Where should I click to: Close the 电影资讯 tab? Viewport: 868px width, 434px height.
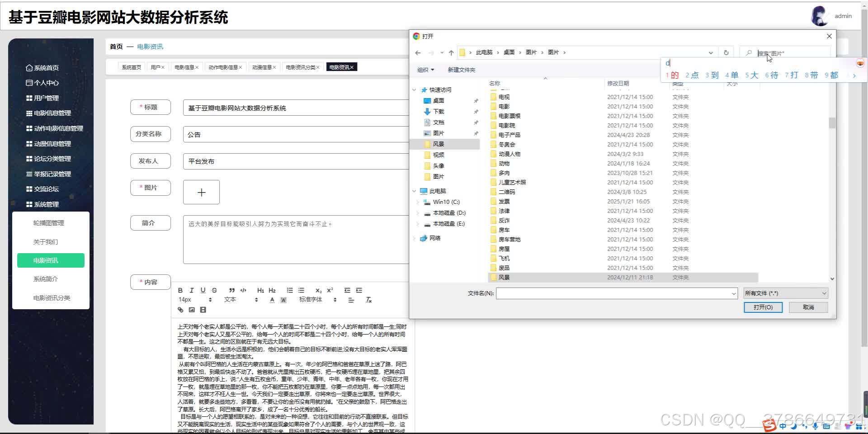[352, 67]
